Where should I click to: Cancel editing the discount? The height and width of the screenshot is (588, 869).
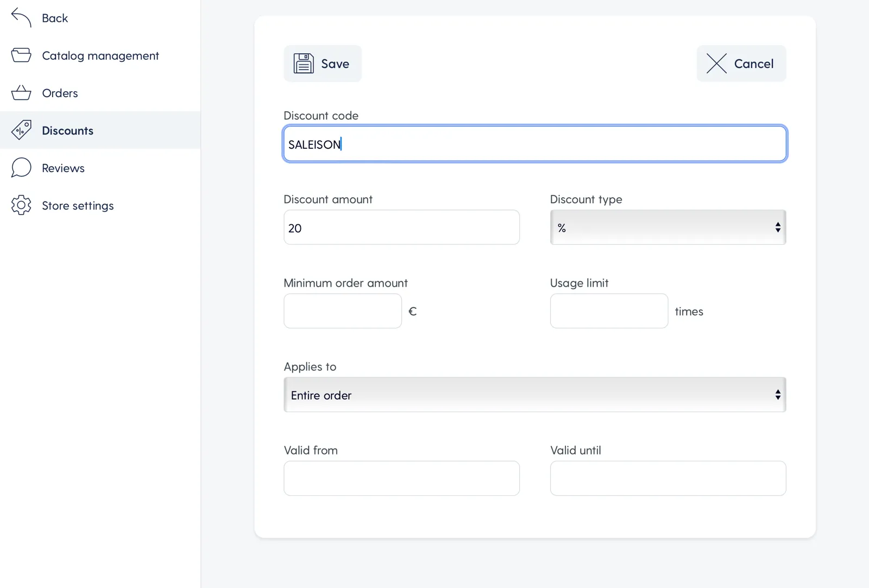click(x=741, y=64)
